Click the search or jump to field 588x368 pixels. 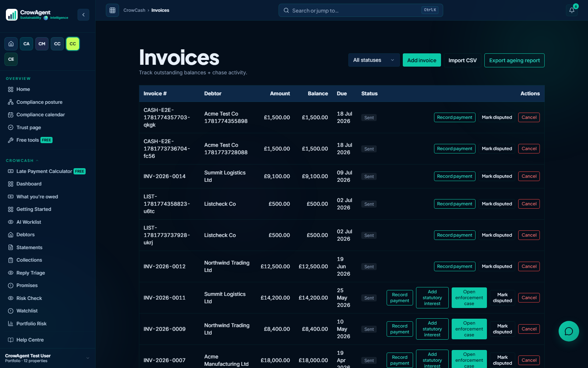tap(361, 10)
